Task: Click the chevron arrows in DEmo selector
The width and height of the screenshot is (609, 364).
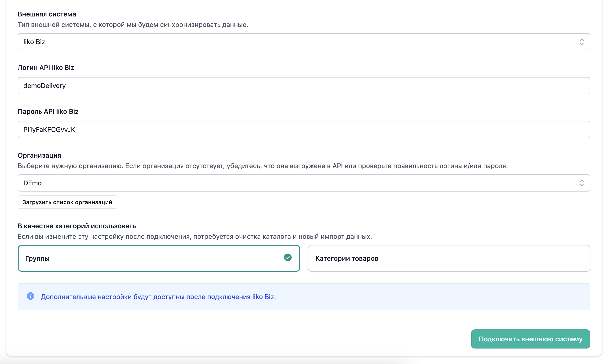Action: (x=582, y=183)
